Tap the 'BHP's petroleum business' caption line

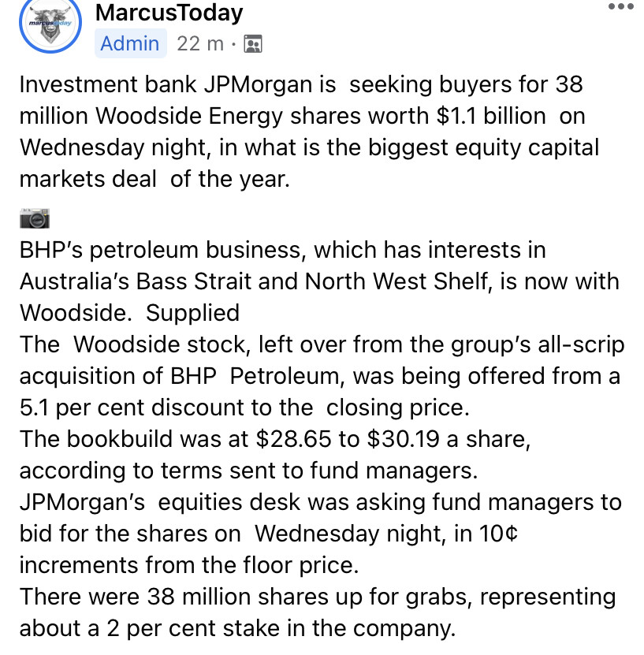pyautogui.click(x=283, y=250)
